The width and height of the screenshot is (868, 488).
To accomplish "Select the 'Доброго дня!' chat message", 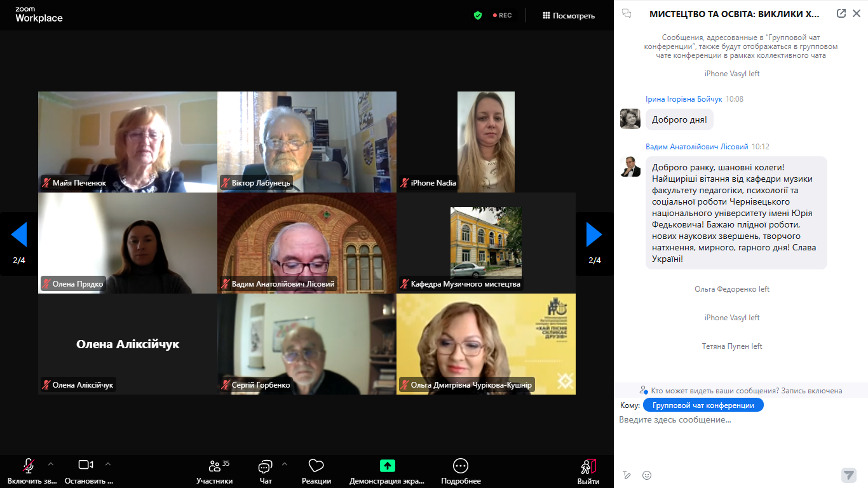I will pyautogui.click(x=679, y=119).
